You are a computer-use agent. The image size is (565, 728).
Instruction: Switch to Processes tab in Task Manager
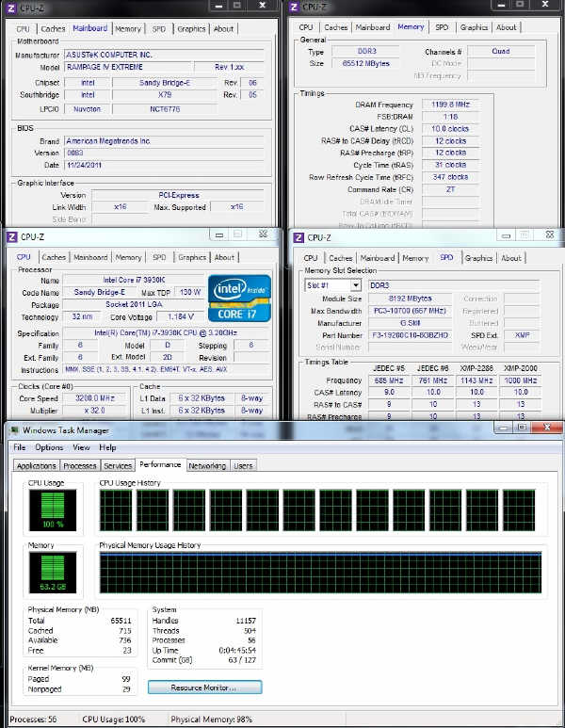pyautogui.click(x=80, y=465)
